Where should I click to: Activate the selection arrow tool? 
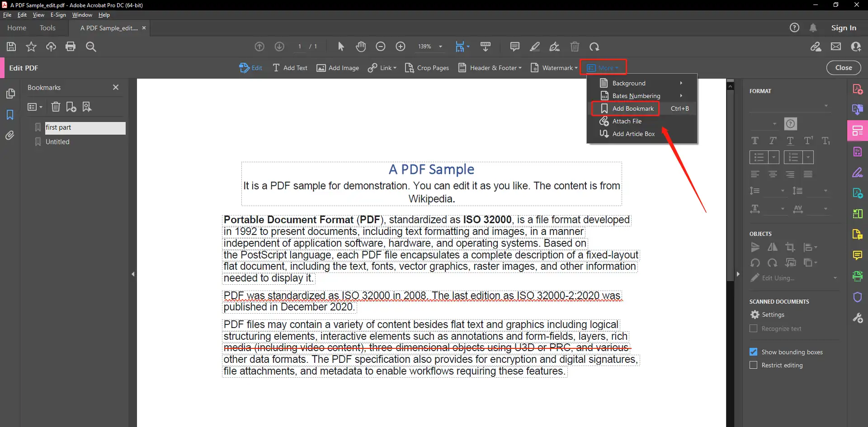coord(341,47)
